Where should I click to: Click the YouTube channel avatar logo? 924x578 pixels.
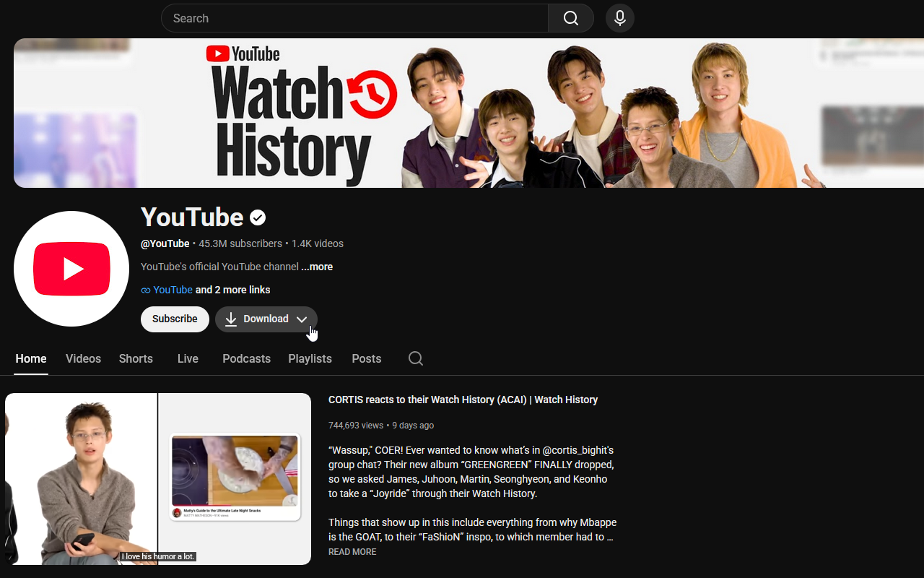pos(71,269)
